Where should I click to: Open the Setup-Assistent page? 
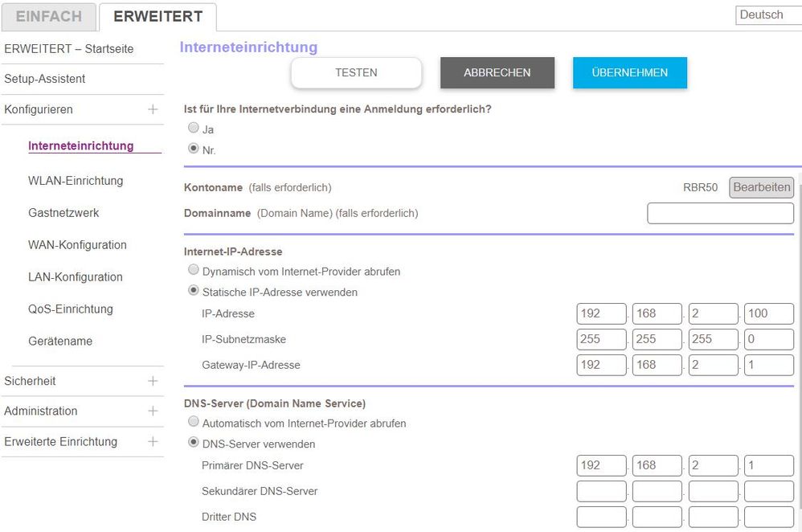point(45,79)
